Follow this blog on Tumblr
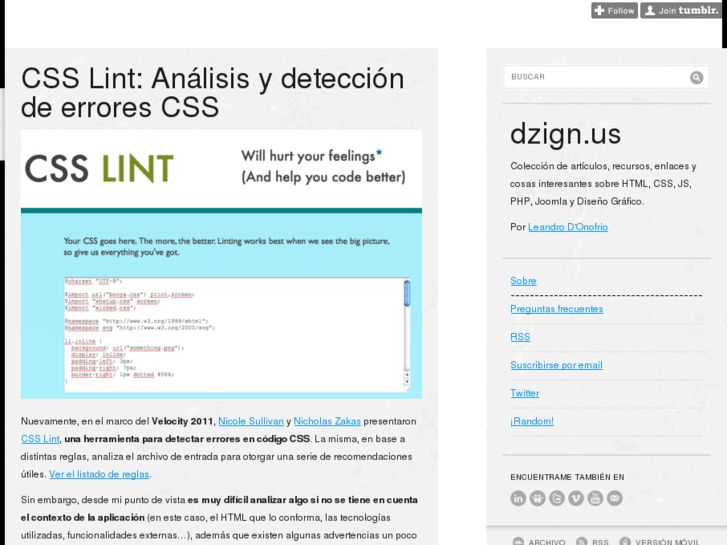727x545 pixels. coord(614,10)
